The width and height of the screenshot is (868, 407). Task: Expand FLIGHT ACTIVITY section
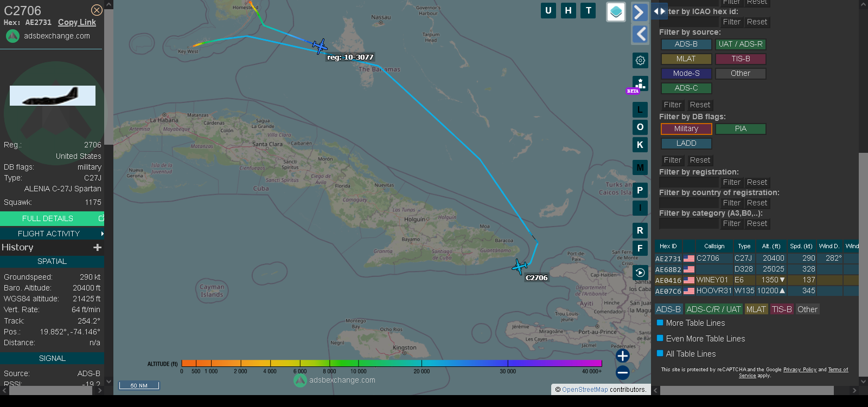pos(52,234)
